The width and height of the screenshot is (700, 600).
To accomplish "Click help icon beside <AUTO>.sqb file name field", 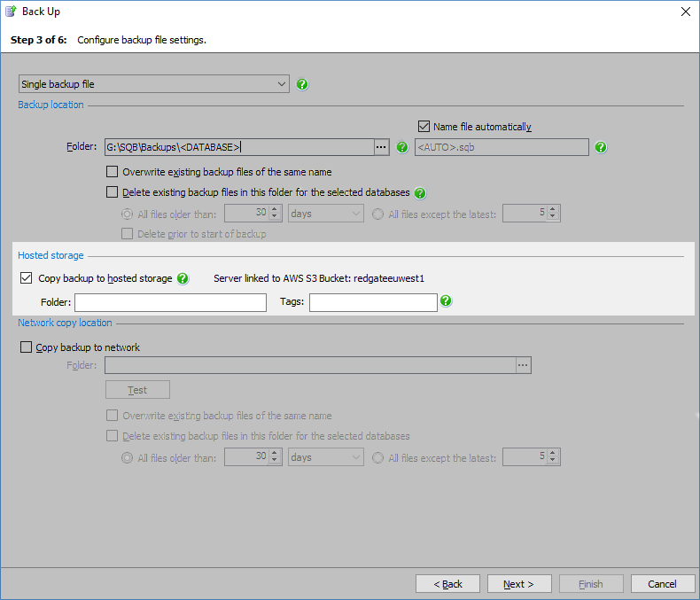I will pyautogui.click(x=601, y=147).
